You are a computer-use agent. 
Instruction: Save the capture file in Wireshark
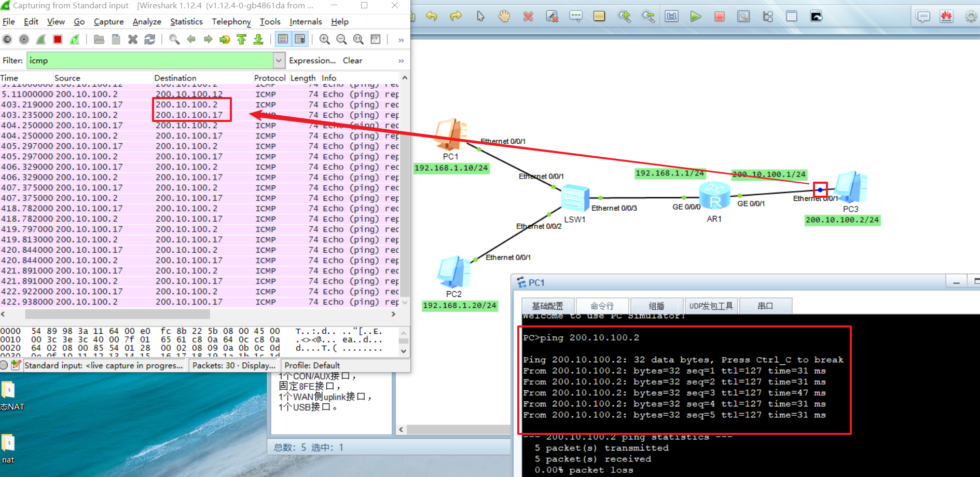pos(116,39)
